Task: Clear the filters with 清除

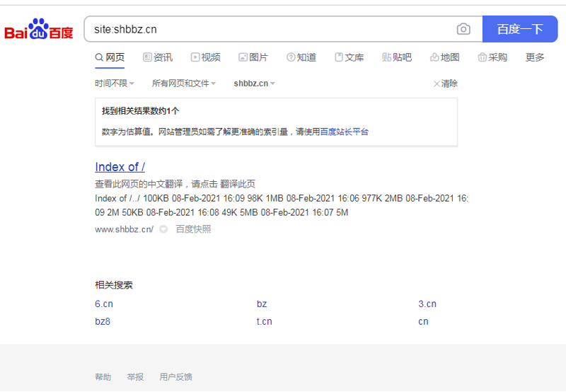Action: pyautogui.click(x=445, y=83)
